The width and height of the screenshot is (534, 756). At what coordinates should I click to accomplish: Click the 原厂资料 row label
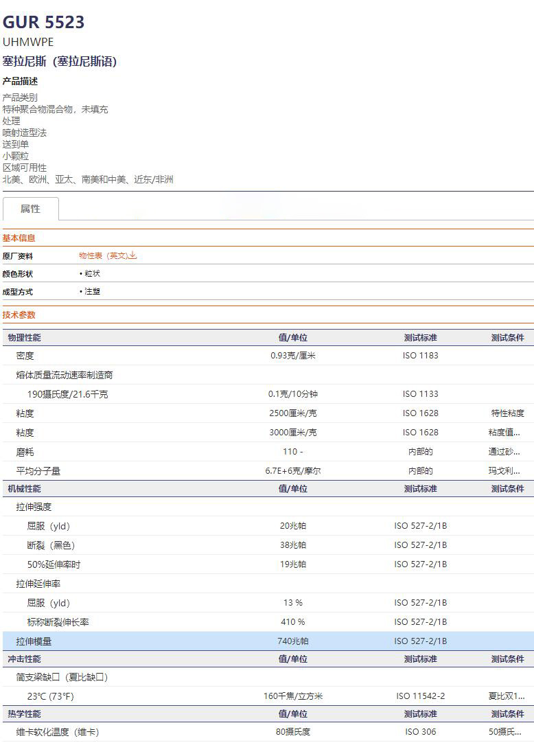(x=18, y=256)
